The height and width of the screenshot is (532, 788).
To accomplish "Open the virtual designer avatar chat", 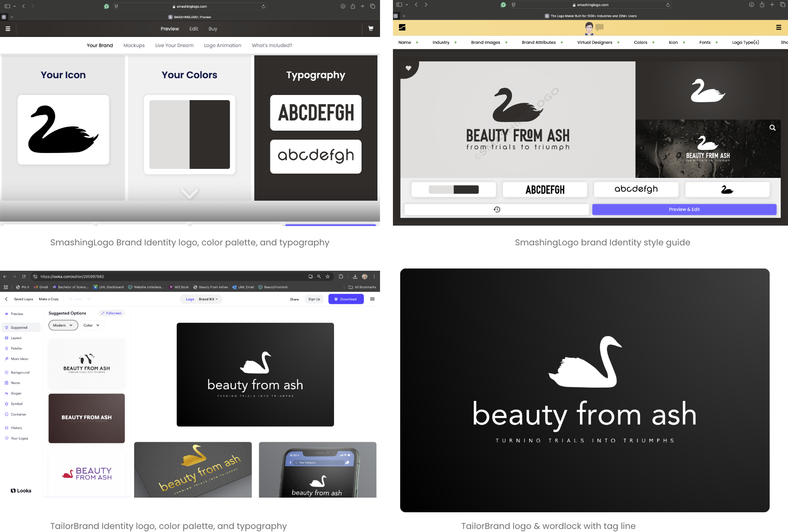I will click(x=589, y=28).
